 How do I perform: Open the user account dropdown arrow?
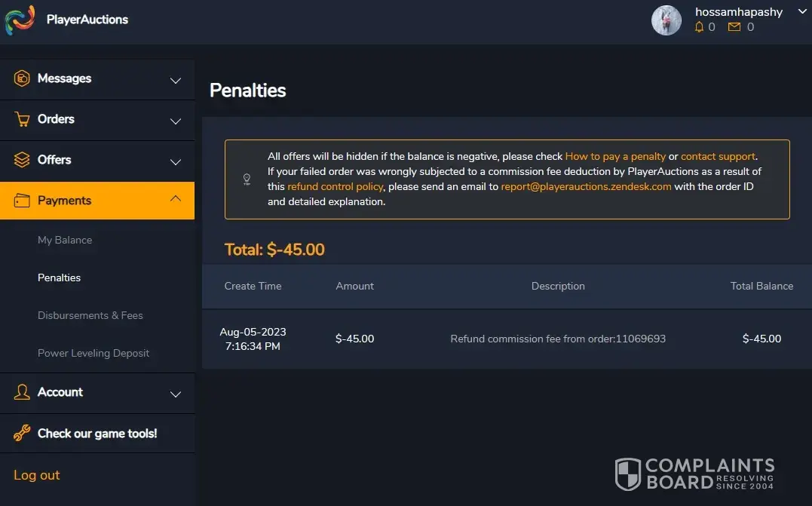[x=802, y=12]
